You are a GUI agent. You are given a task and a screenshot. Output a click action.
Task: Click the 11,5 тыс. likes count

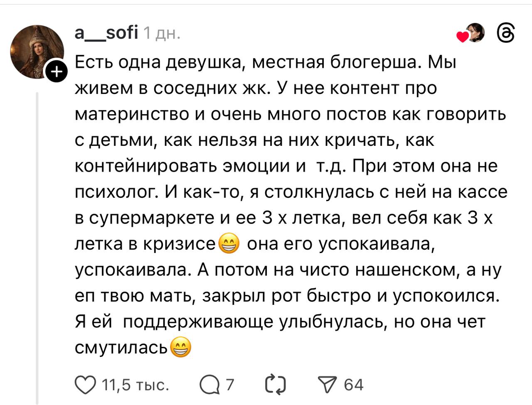[x=135, y=385]
